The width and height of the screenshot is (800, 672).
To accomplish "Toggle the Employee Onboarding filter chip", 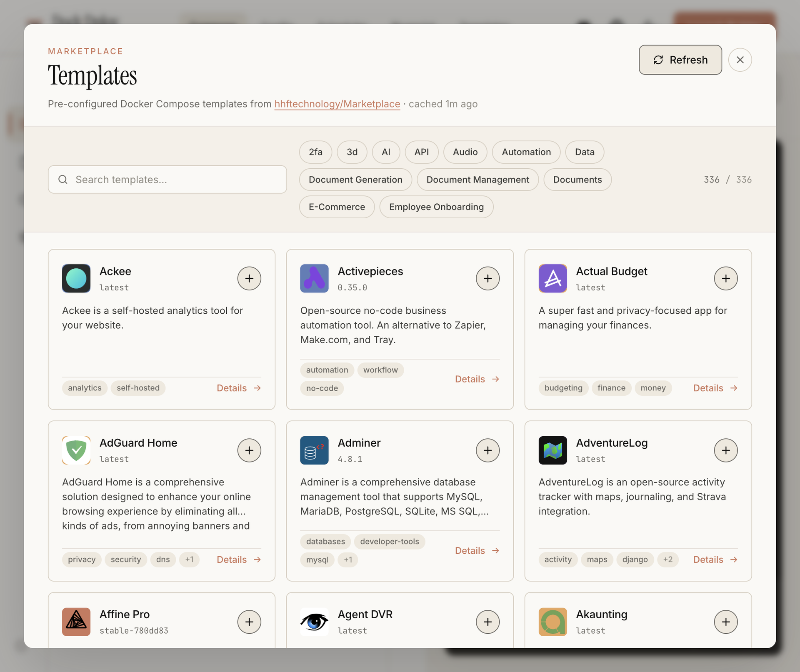I will point(436,207).
